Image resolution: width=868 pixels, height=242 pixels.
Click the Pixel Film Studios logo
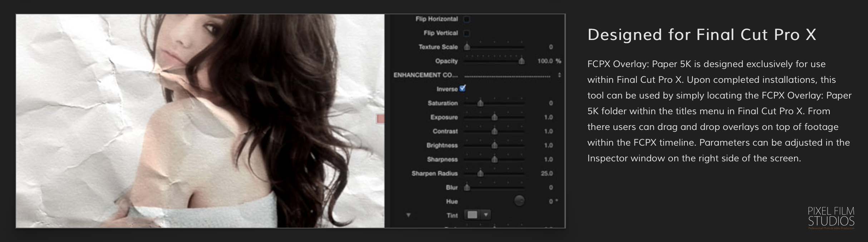(831, 218)
